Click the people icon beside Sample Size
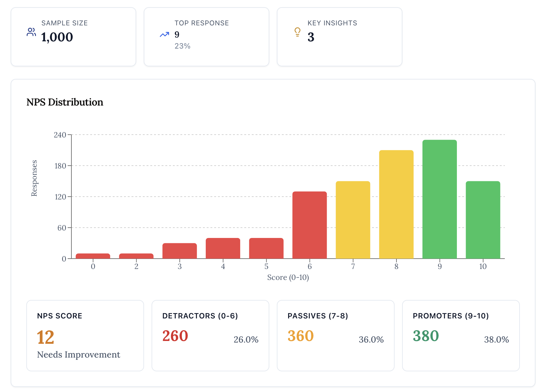The height and width of the screenshot is (392, 538). tap(31, 32)
